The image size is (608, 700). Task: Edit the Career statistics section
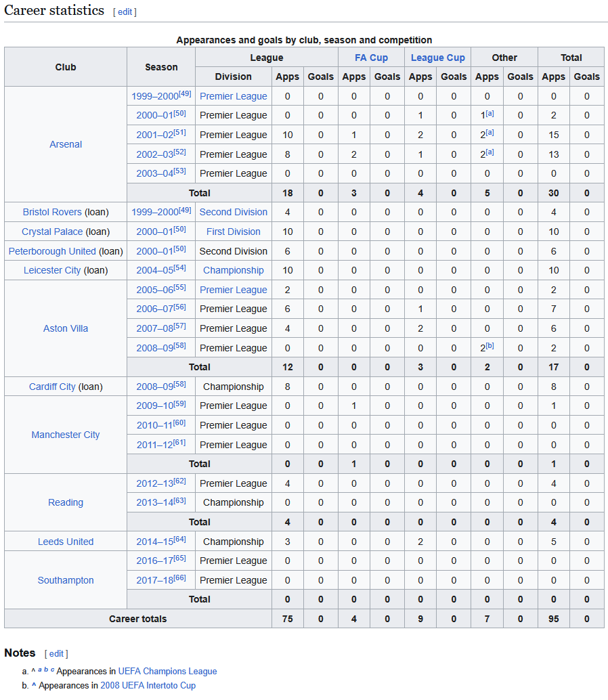coord(125,12)
